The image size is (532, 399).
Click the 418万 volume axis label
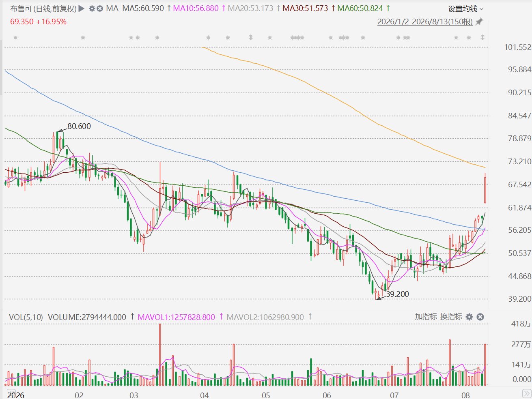tap(521, 324)
